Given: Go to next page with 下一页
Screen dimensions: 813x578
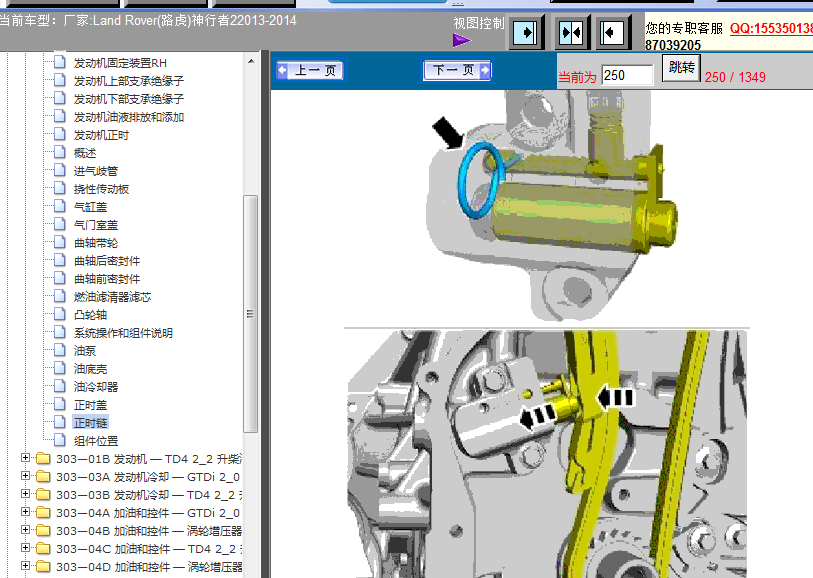Looking at the screenshot, I should tap(457, 70).
